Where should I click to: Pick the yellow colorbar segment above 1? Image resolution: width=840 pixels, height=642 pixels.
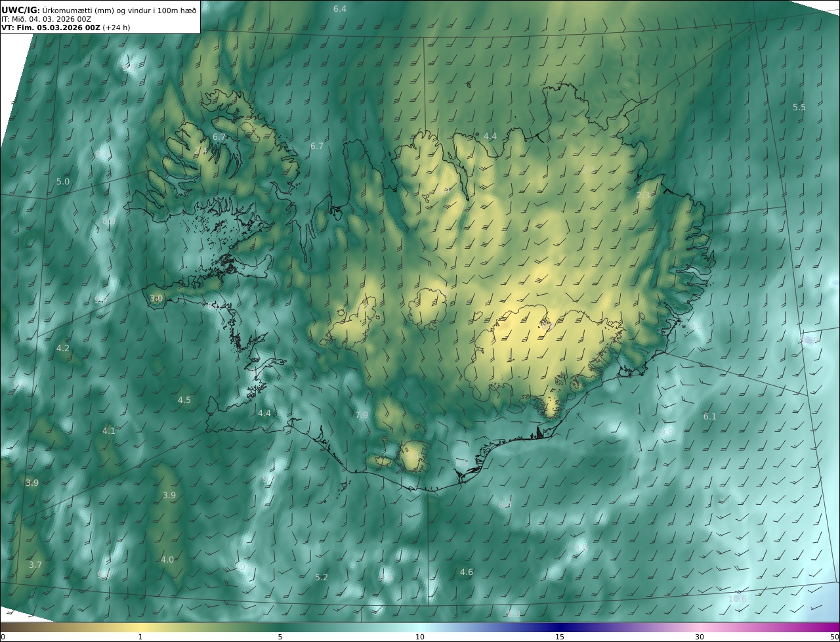tap(140, 627)
